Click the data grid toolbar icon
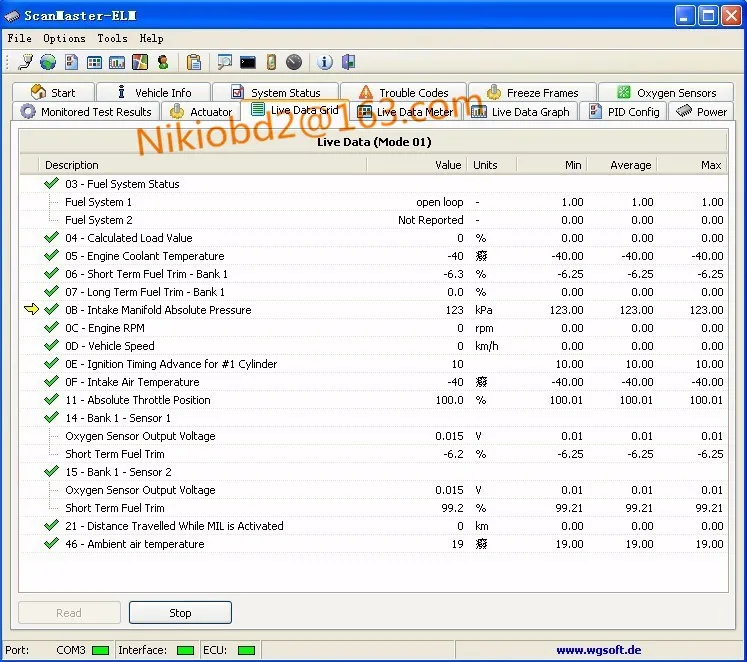747x662 pixels. 94,62
